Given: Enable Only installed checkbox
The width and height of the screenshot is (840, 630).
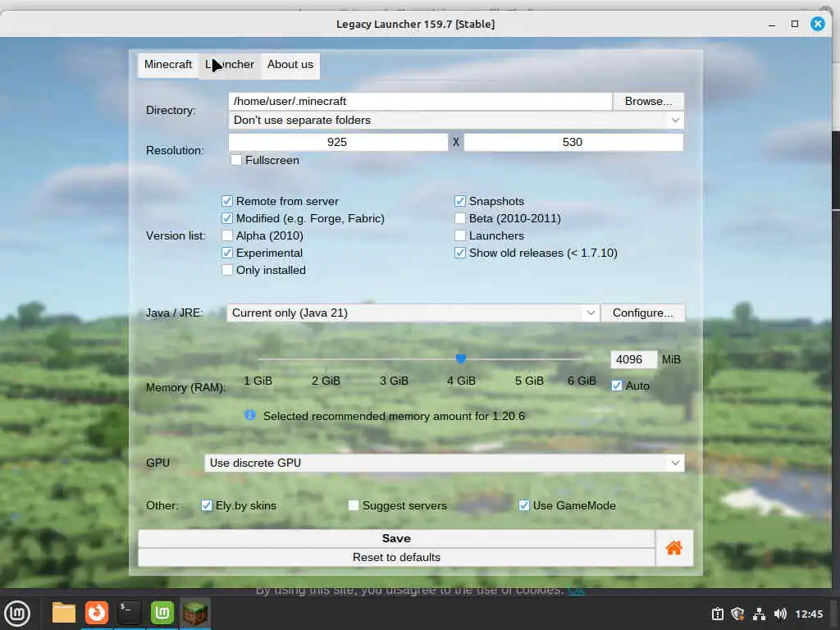Looking at the screenshot, I should coord(227,270).
